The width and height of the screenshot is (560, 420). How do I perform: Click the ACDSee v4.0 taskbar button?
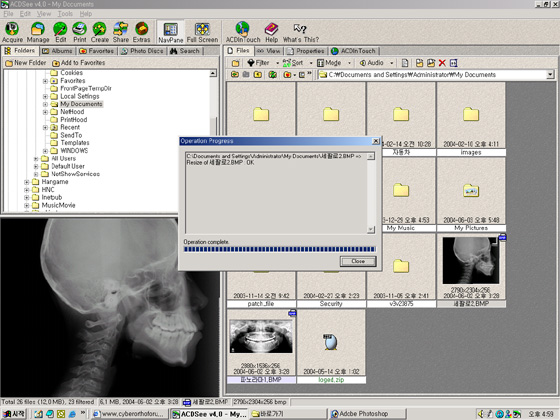(209, 414)
